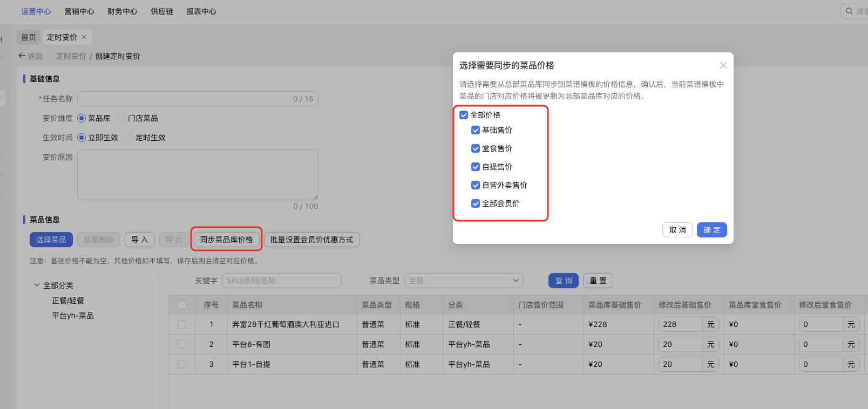Click the 确定 button in dialog
The image size is (868, 409).
712,230
